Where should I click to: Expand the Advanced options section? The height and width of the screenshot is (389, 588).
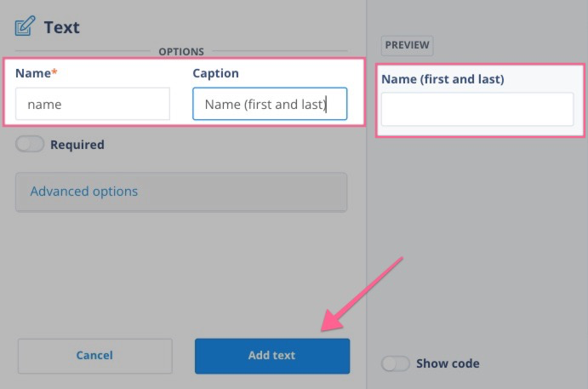coord(181,192)
